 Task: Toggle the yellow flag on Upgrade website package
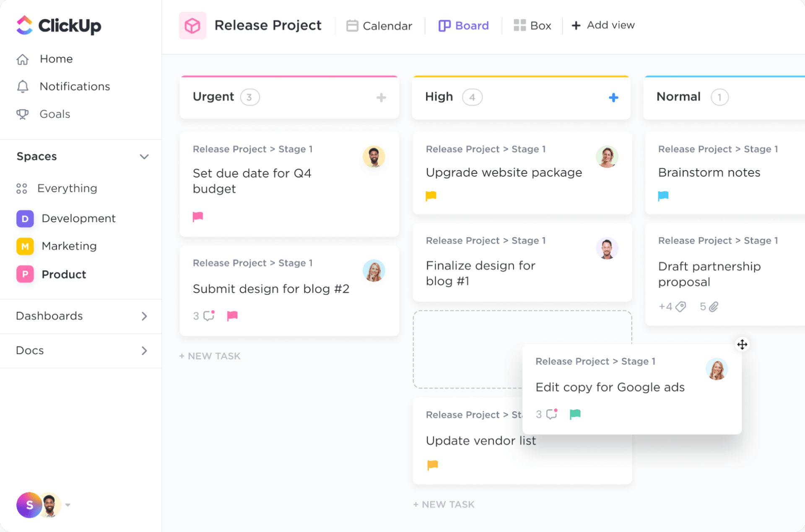[431, 196]
